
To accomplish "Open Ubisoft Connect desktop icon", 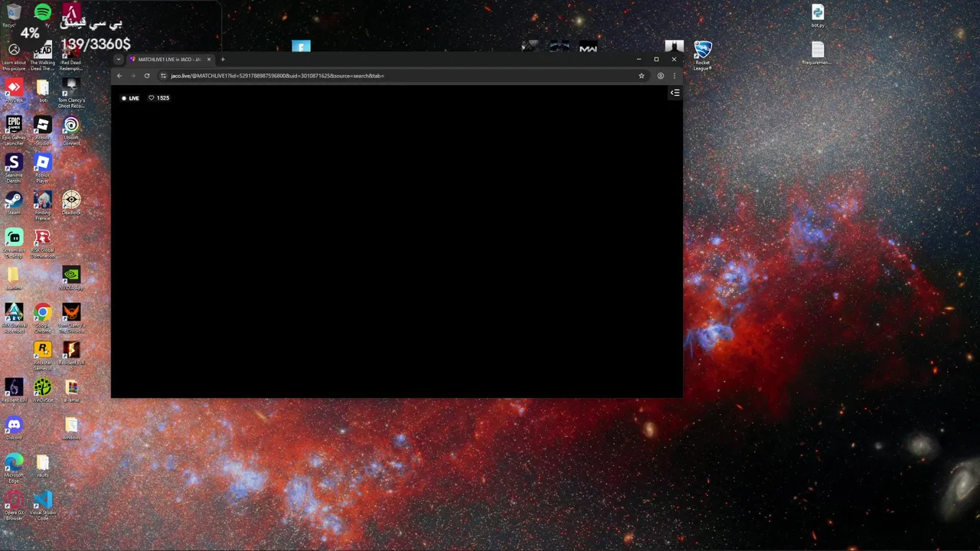I will pos(71,130).
